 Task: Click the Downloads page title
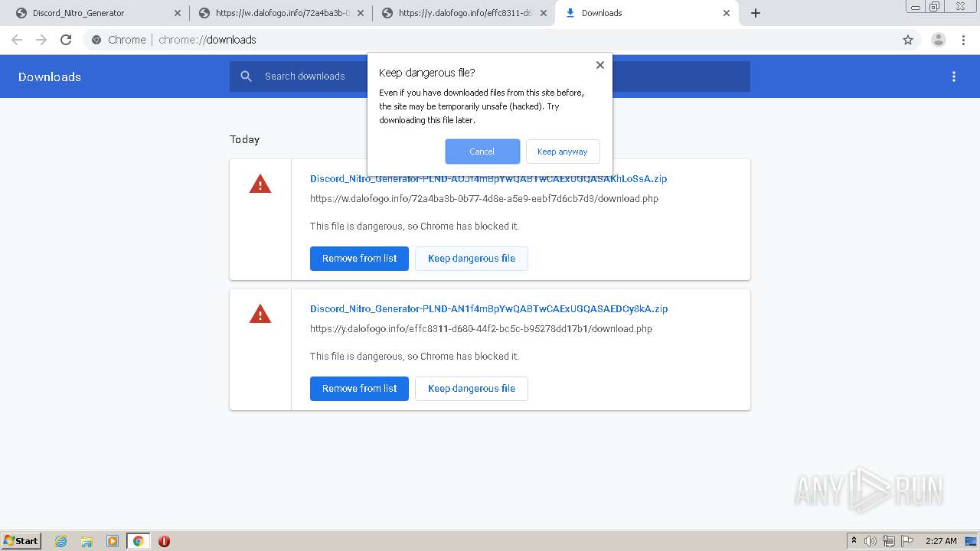(50, 77)
